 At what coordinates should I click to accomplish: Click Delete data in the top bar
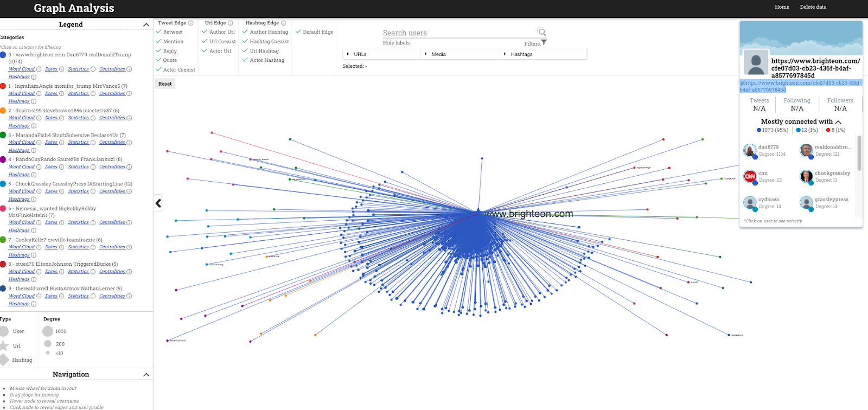(813, 7)
